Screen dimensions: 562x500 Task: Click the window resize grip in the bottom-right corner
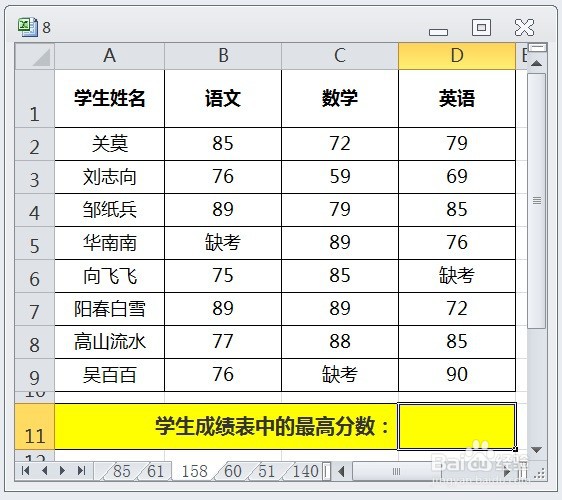(539, 473)
